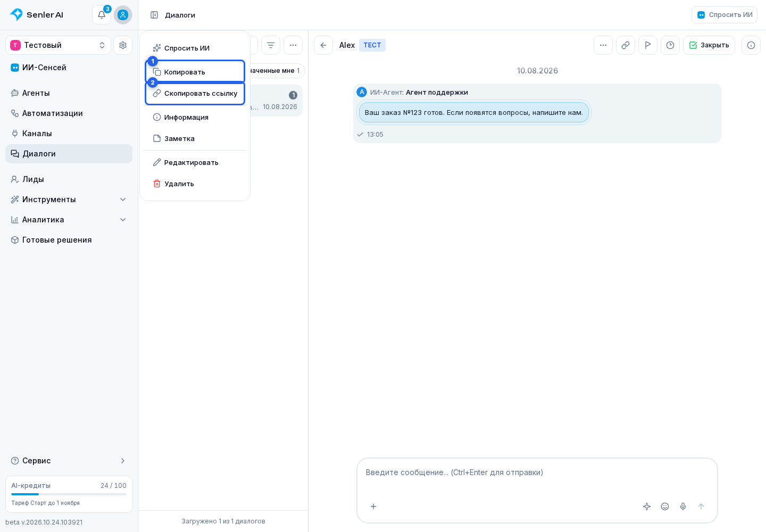Open the Тестовый workspace selector
The width and height of the screenshot is (766, 532).
click(59, 45)
